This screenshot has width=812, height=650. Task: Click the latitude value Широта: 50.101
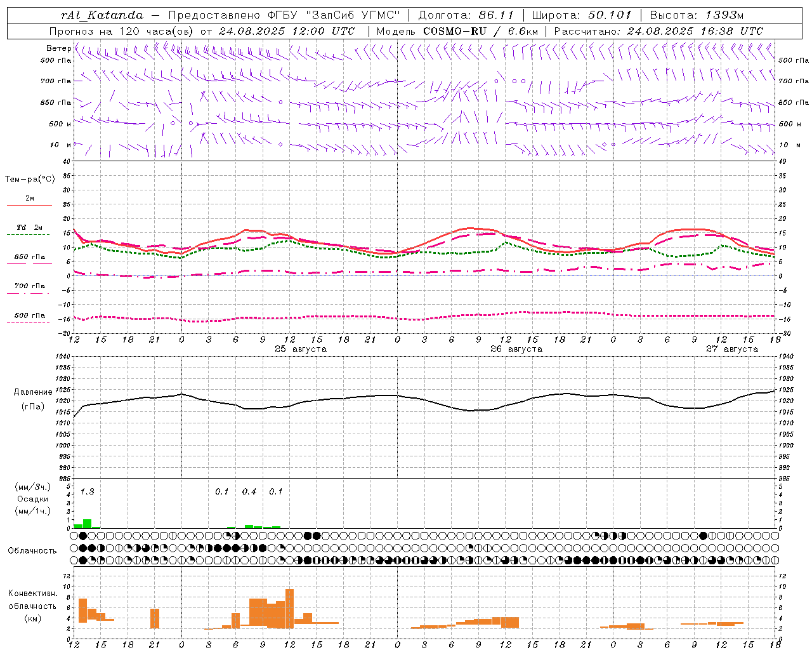(x=582, y=15)
